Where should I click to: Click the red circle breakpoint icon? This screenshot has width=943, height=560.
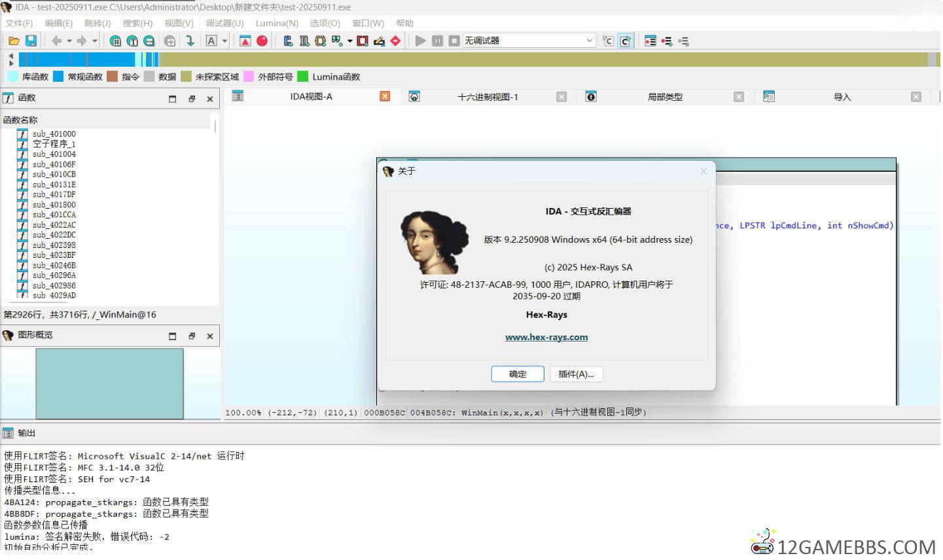pyautogui.click(x=262, y=41)
